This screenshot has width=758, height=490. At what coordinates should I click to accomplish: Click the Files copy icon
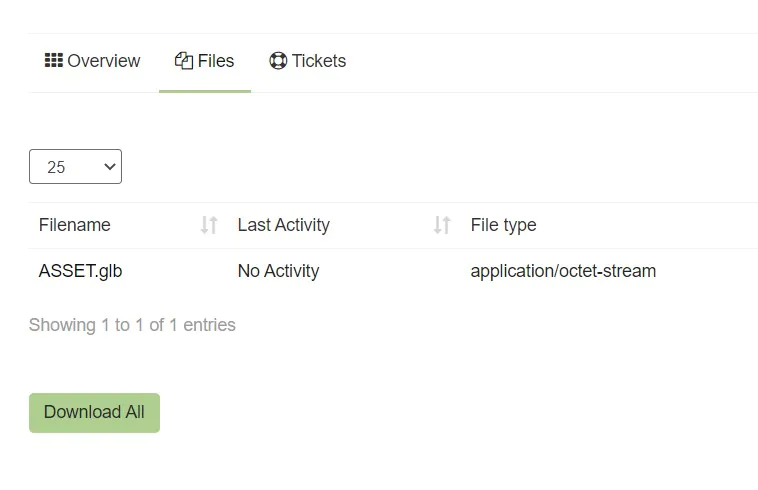click(184, 61)
